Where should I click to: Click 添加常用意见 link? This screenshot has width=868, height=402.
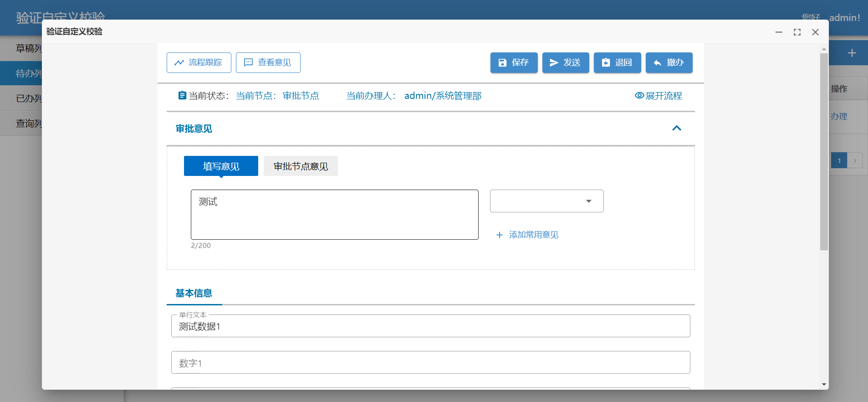click(x=527, y=235)
